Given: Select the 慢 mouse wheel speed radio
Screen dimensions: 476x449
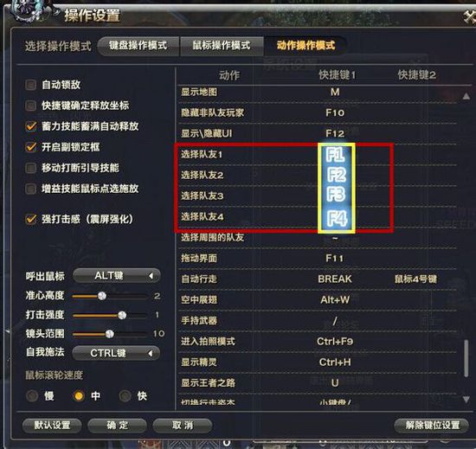Looking at the screenshot, I should pos(32,395).
